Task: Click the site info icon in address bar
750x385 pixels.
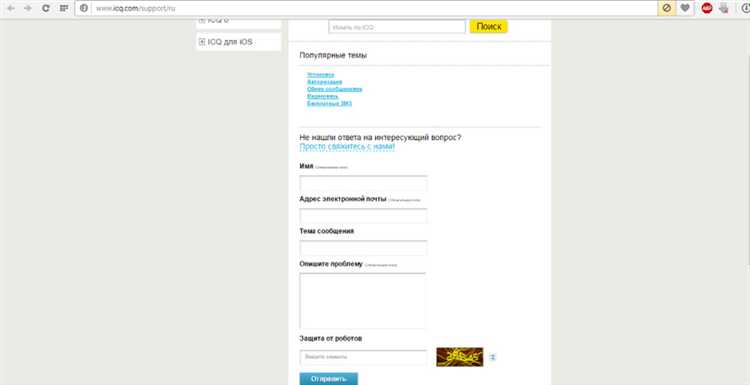Action: tap(84, 8)
